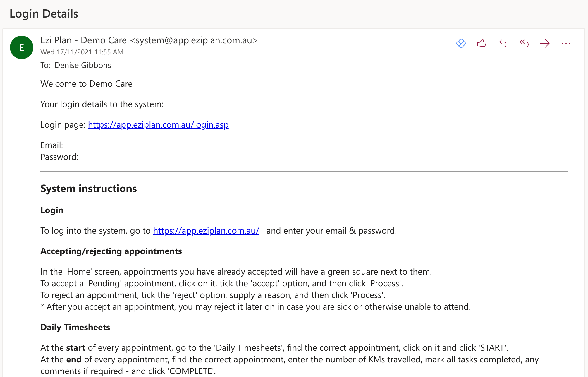Click the bold Login section heading

click(x=52, y=210)
